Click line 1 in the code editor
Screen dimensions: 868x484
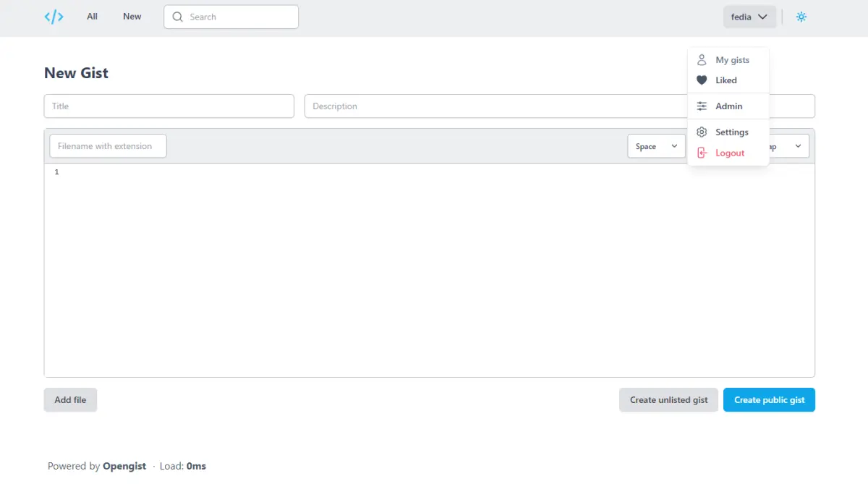tap(434, 172)
